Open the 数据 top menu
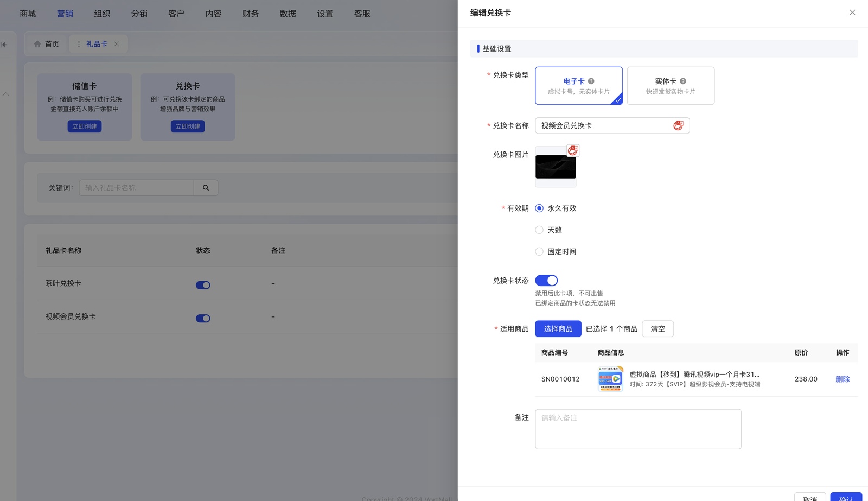Viewport: 868px width, 501px height. [x=288, y=14]
